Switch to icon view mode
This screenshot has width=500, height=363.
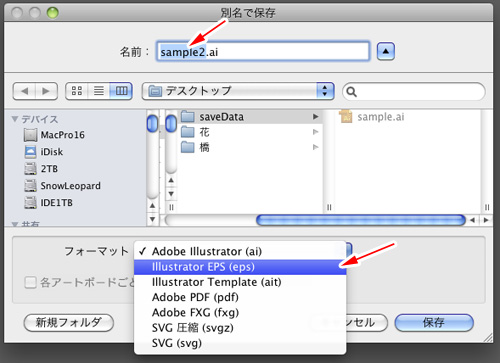coord(77,91)
